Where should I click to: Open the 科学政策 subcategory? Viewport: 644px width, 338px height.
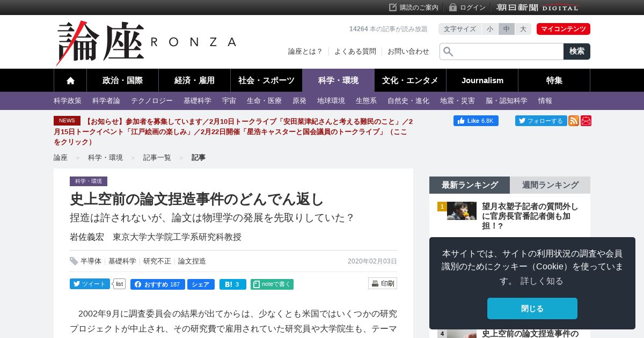68,101
